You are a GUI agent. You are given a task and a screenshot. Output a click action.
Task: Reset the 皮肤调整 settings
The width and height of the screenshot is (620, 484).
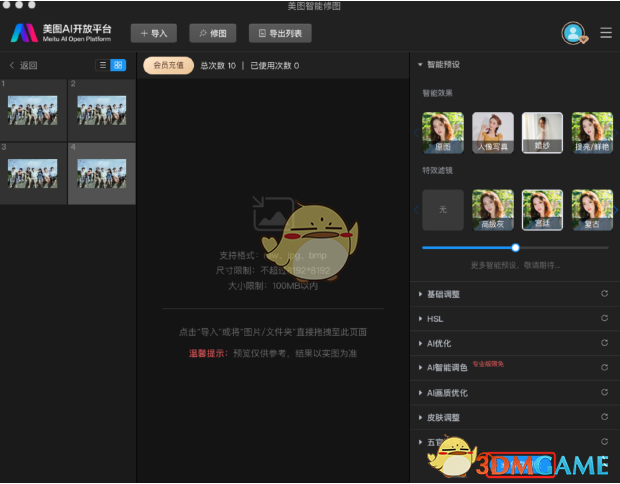pyautogui.click(x=604, y=417)
